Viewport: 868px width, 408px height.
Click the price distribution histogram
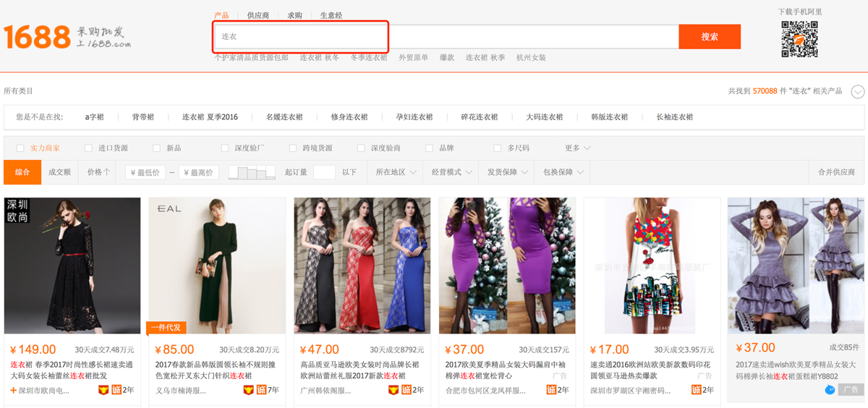[x=252, y=172]
